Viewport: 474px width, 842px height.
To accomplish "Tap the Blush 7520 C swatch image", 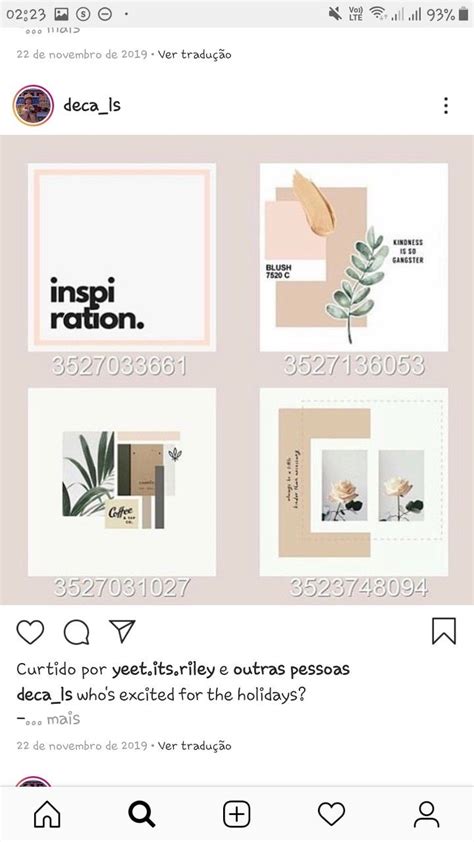I will pos(354,257).
